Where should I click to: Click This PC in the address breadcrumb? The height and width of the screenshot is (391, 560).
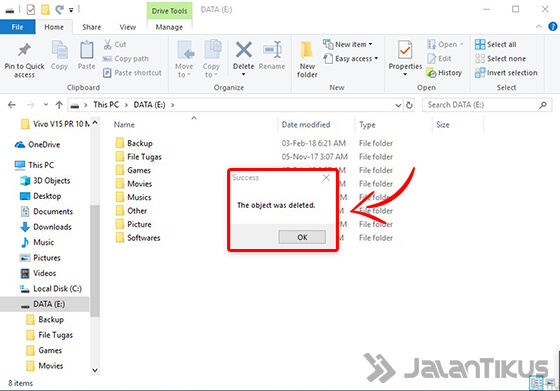point(106,105)
